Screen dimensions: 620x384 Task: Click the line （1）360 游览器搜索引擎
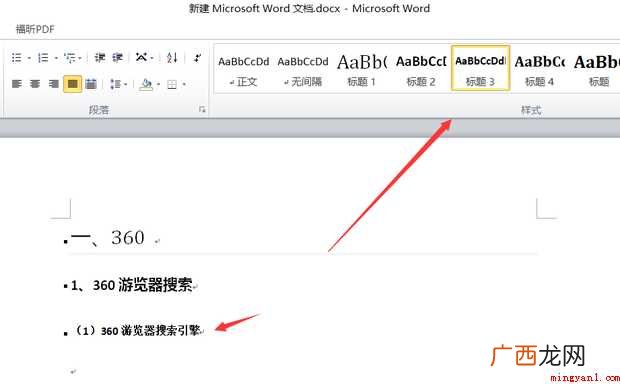point(137,330)
